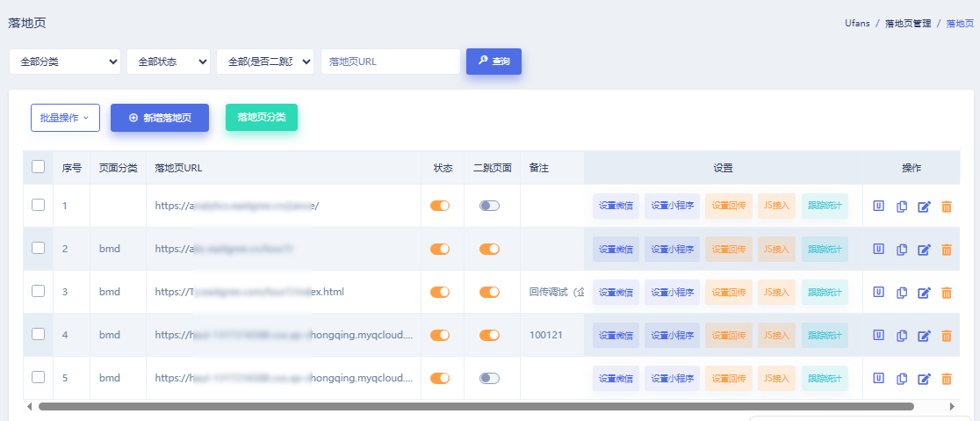The height and width of the screenshot is (421, 980).
Task: Click the edit pencil icon in row 2
Action: pos(924,250)
